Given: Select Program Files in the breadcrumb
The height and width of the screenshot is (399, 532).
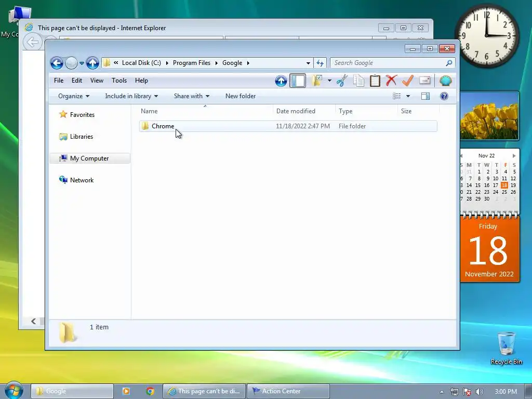Looking at the screenshot, I should tap(191, 63).
